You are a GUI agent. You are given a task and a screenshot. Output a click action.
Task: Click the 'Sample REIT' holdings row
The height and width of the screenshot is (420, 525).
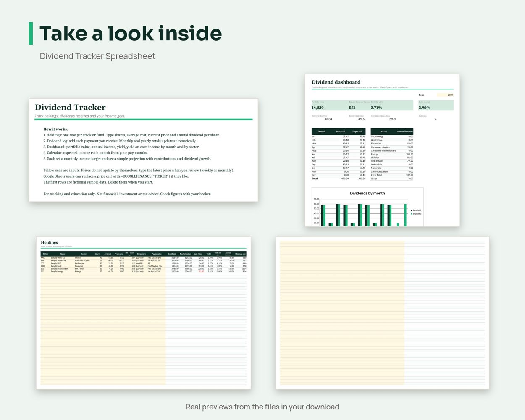(144, 263)
